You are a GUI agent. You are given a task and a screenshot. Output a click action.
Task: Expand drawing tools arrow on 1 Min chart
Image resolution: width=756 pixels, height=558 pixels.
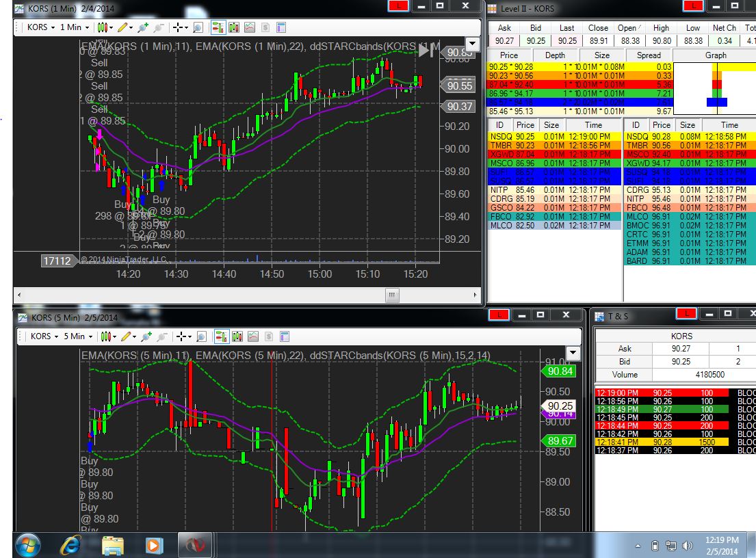tap(131, 27)
